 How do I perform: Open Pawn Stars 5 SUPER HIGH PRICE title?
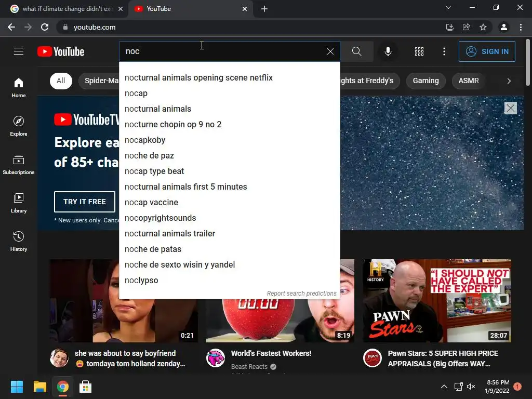(x=443, y=358)
